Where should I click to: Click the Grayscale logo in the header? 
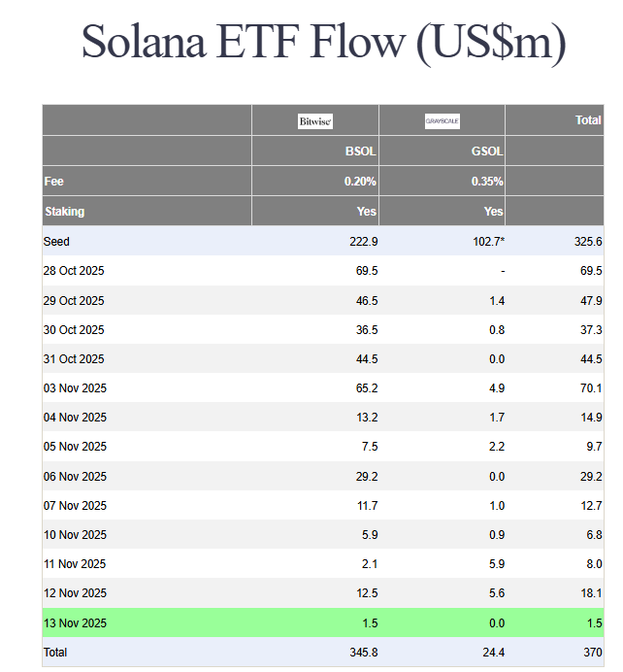(x=443, y=121)
